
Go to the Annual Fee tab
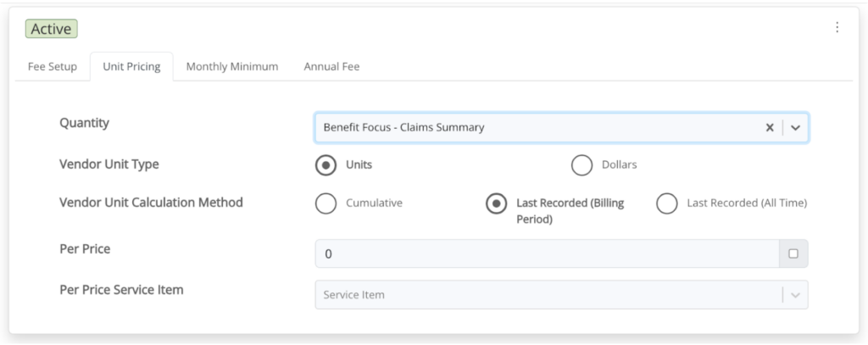tap(331, 67)
